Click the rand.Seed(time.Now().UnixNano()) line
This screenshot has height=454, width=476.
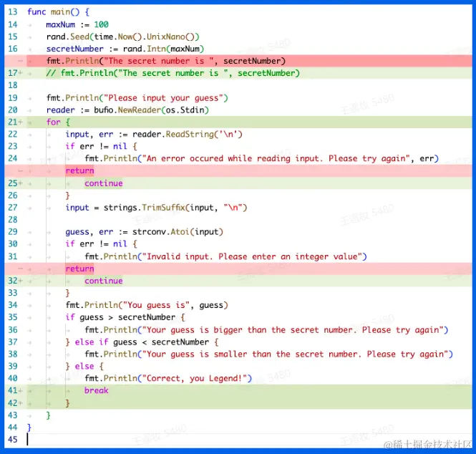click(122, 37)
